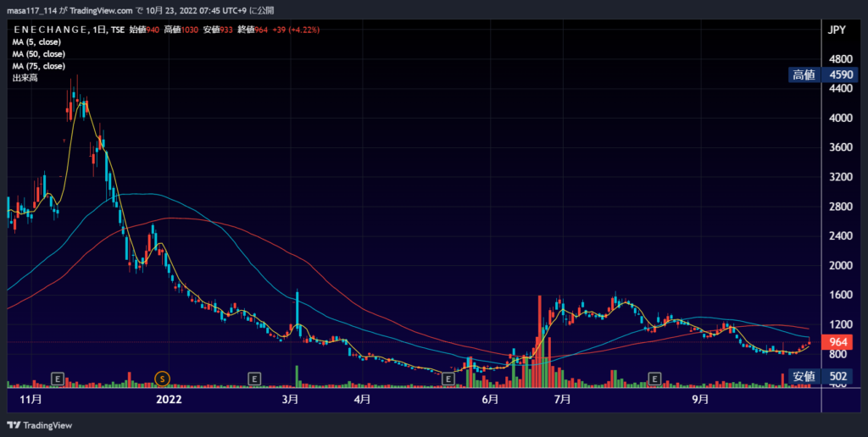Select the MA (75, close) indicator legend

(x=39, y=66)
